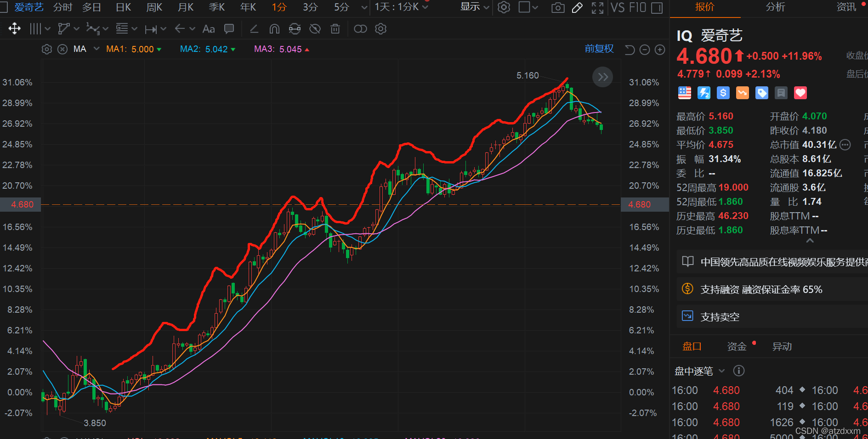This screenshot has width=868, height=439.
Task: Expand more timeframe options after 5分
Action: tap(364, 7)
